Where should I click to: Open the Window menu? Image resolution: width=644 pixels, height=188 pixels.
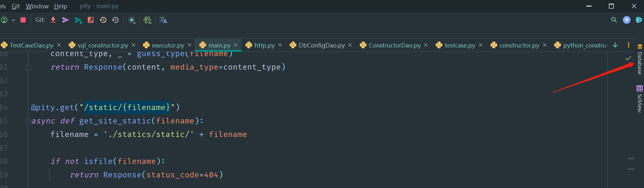pos(37,6)
